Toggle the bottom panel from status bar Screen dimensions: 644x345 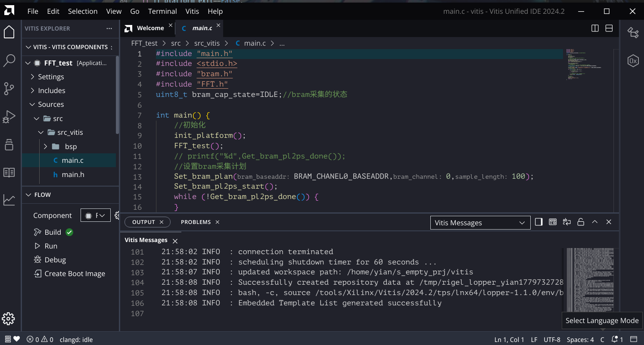tap(634, 339)
